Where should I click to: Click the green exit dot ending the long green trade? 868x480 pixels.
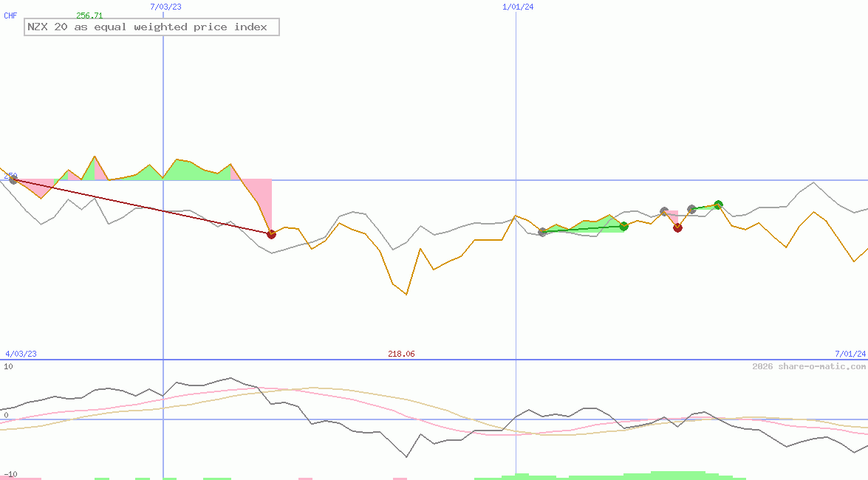623,227
